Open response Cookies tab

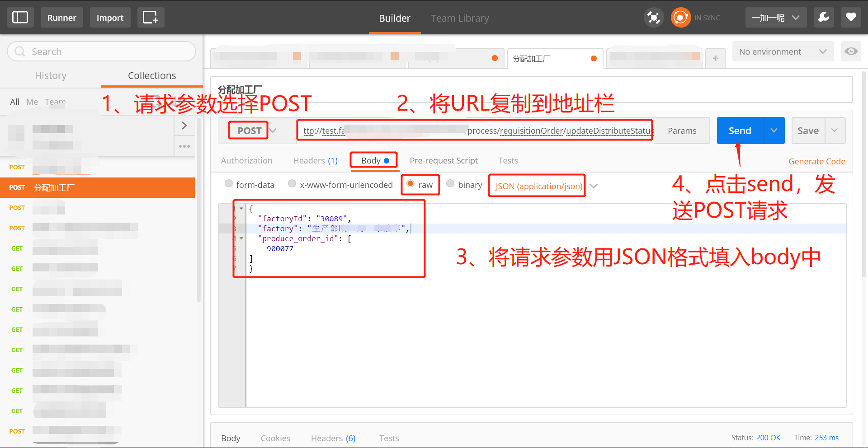pyautogui.click(x=275, y=438)
